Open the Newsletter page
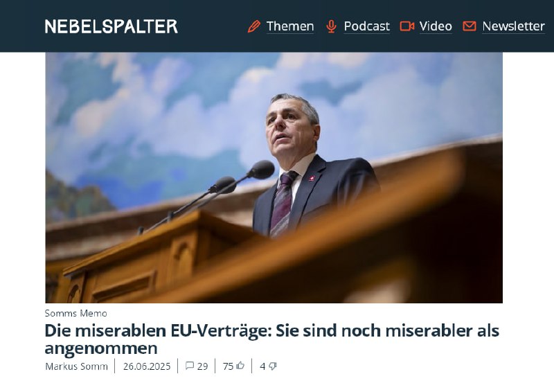554x392 pixels. [x=513, y=26]
